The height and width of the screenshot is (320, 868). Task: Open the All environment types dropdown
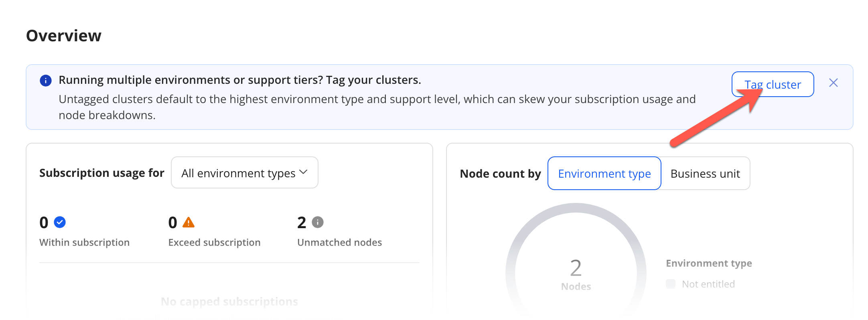[245, 172]
